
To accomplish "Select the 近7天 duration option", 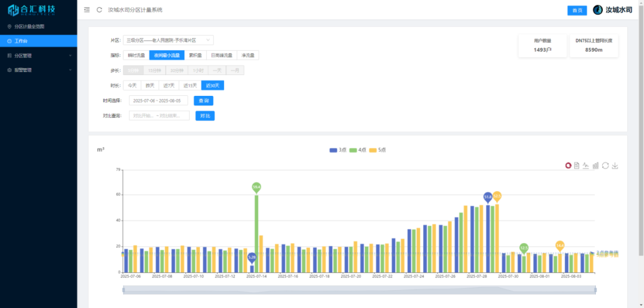I will pyautogui.click(x=169, y=85).
